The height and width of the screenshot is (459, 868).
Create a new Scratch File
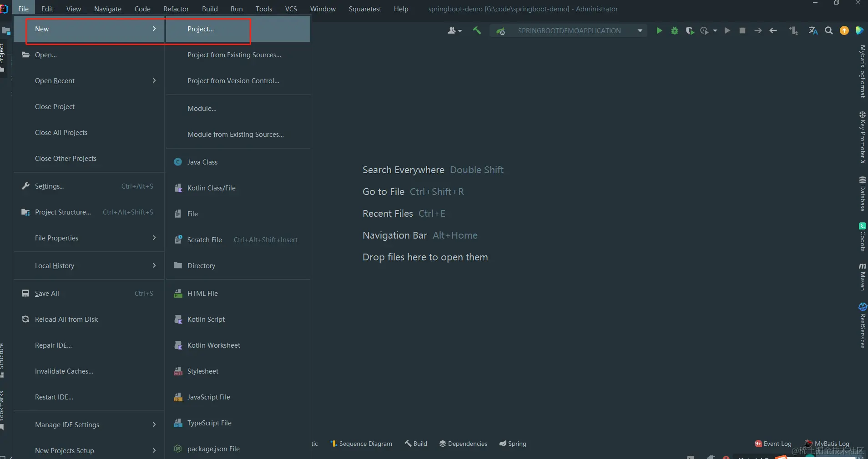[x=238, y=240]
